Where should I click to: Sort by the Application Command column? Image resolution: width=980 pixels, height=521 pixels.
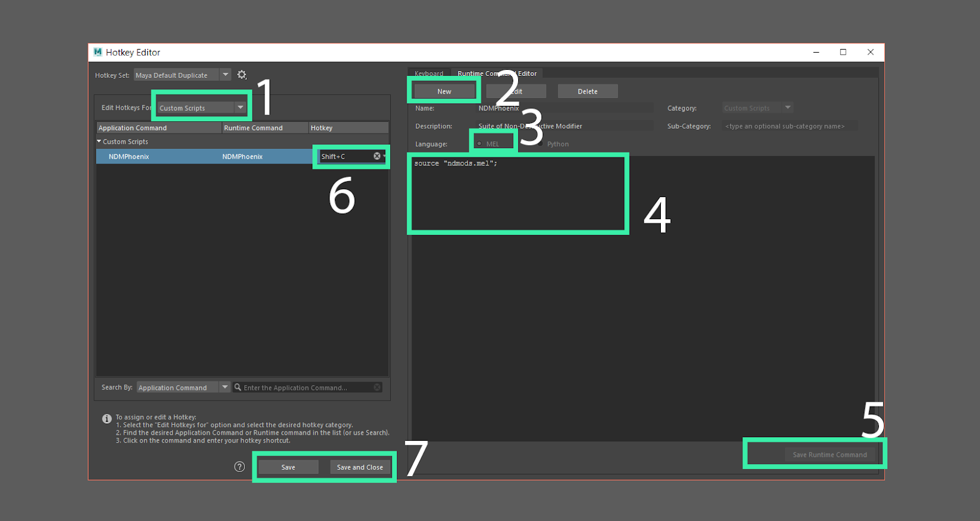tap(159, 128)
